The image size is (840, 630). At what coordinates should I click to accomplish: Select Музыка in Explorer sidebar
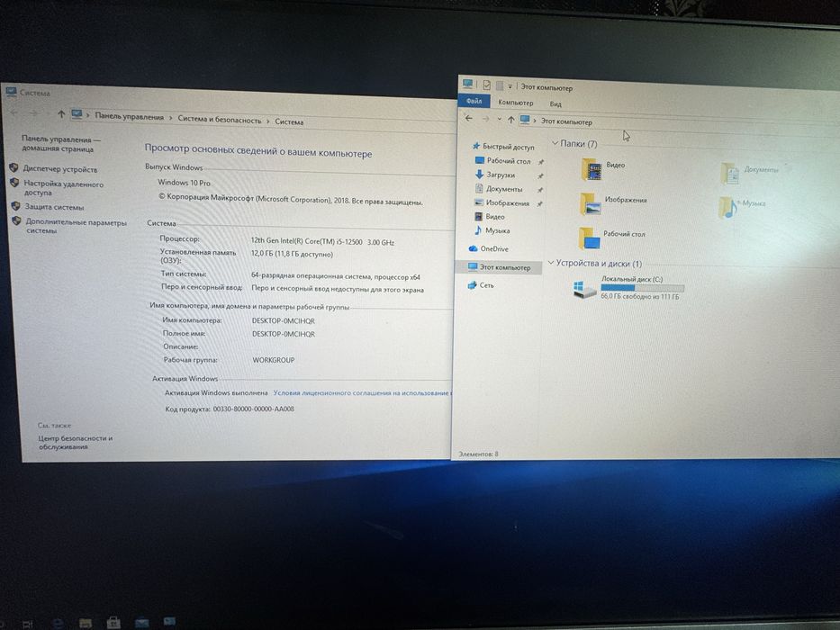[x=492, y=230]
